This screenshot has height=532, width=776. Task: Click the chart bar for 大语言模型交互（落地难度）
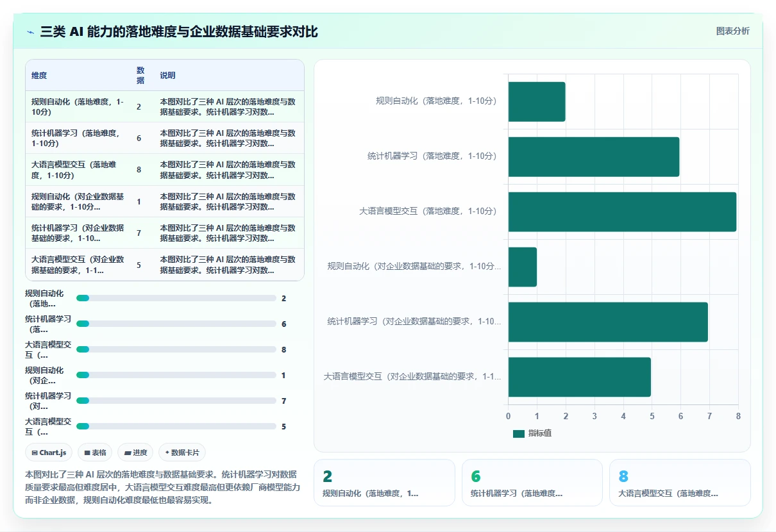click(x=622, y=212)
